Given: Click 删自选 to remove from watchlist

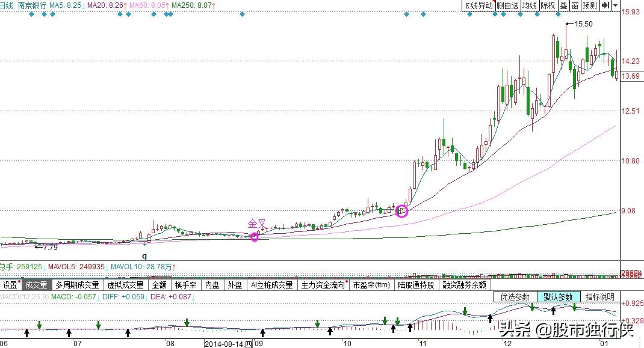Looking at the screenshot, I should point(507,5).
